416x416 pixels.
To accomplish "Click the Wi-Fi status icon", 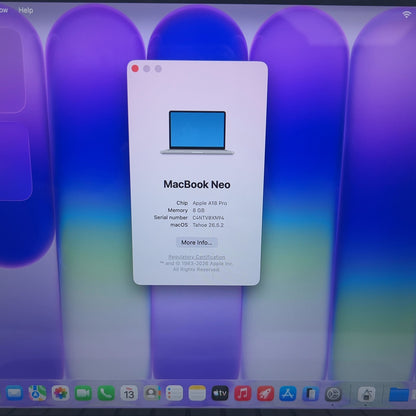I will pyautogui.click(x=406, y=14).
